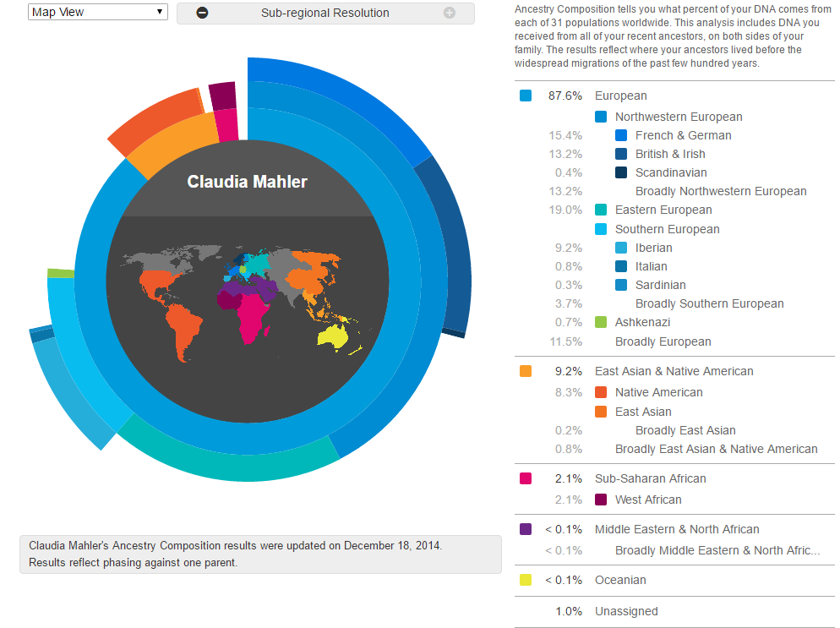This screenshot has height=628, width=840.
Task: Click the French & German legend square
Action: (621, 135)
